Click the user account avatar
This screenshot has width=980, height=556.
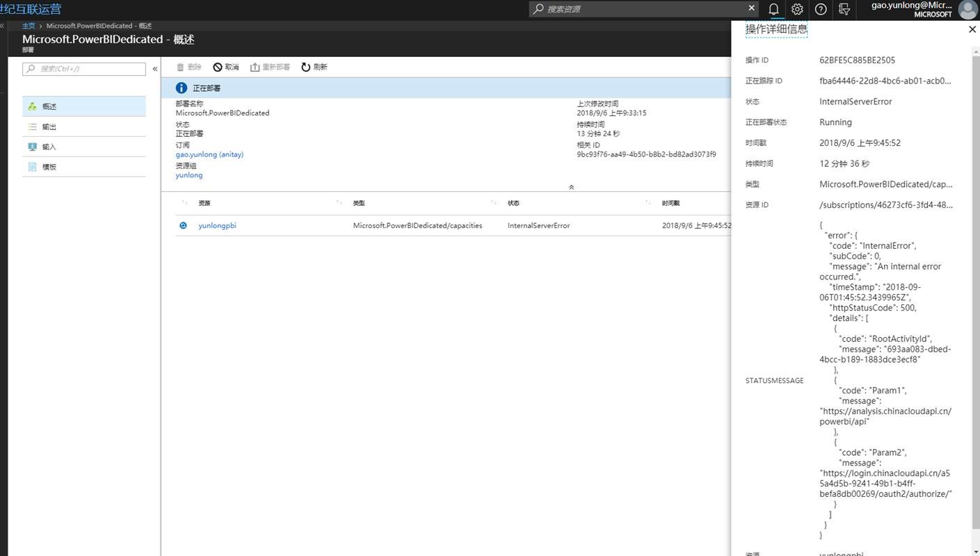click(x=967, y=9)
